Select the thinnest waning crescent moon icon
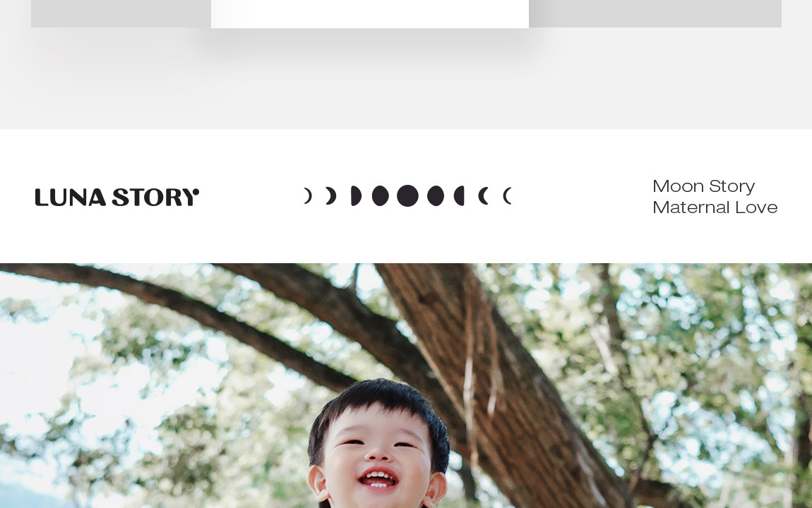Screen dimensions: 812x508 (508, 195)
